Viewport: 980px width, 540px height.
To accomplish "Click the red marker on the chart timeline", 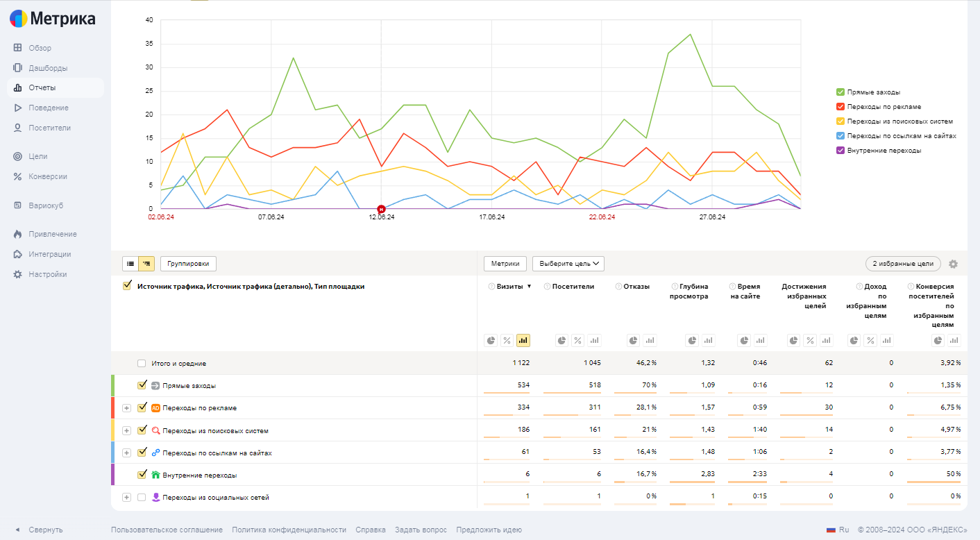I will coord(381,209).
